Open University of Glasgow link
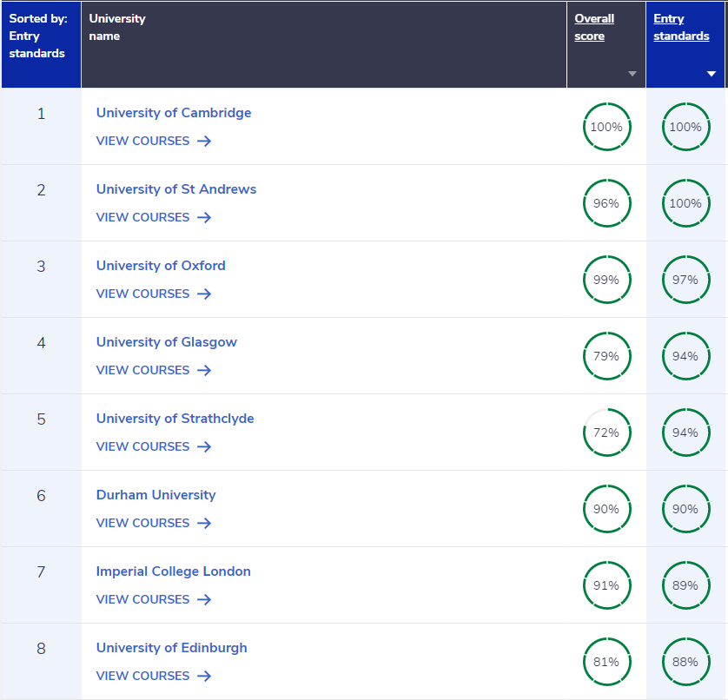Viewport: 728px width, 700px height. coord(167,342)
